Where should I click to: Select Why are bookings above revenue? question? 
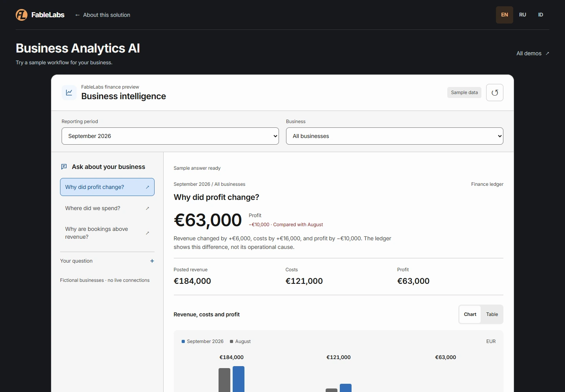[107, 233]
